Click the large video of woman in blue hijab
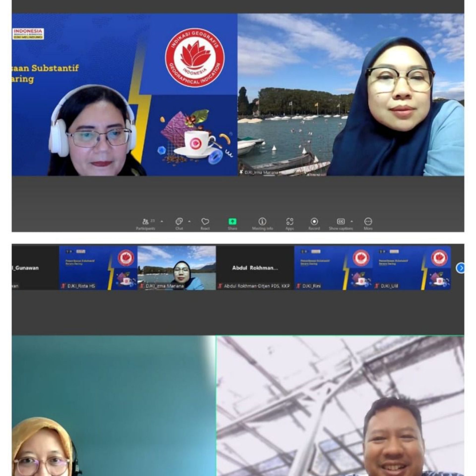This screenshot has height=476, width=476. 351,94
